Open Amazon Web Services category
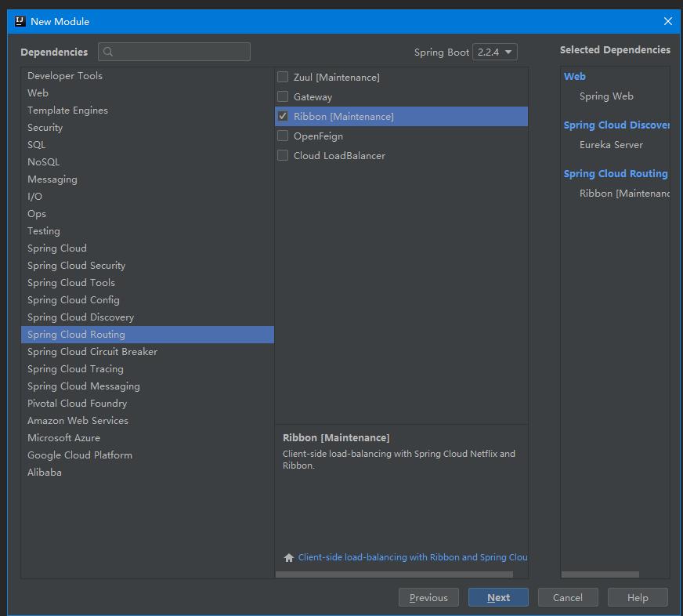 (148, 421)
